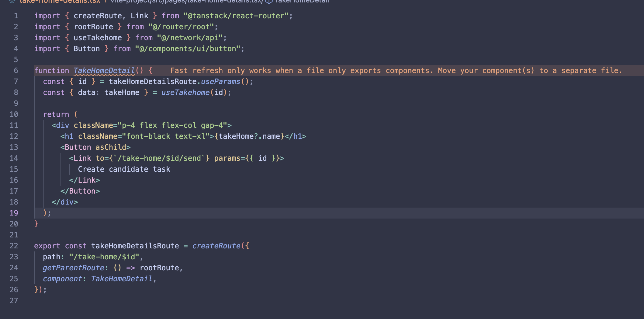644x319 pixels.
Task: Click line number 6 in the gutter
Action: pos(16,71)
